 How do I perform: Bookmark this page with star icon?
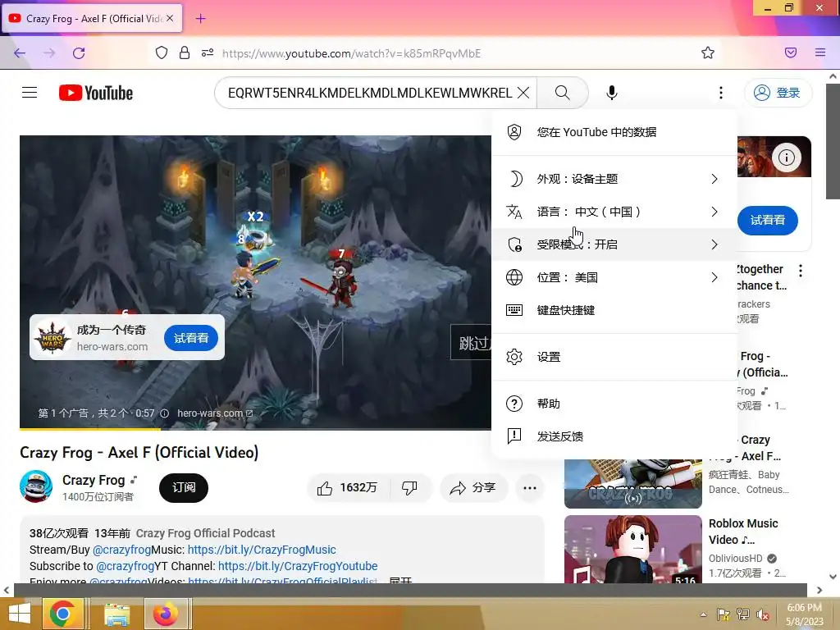(708, 52)
